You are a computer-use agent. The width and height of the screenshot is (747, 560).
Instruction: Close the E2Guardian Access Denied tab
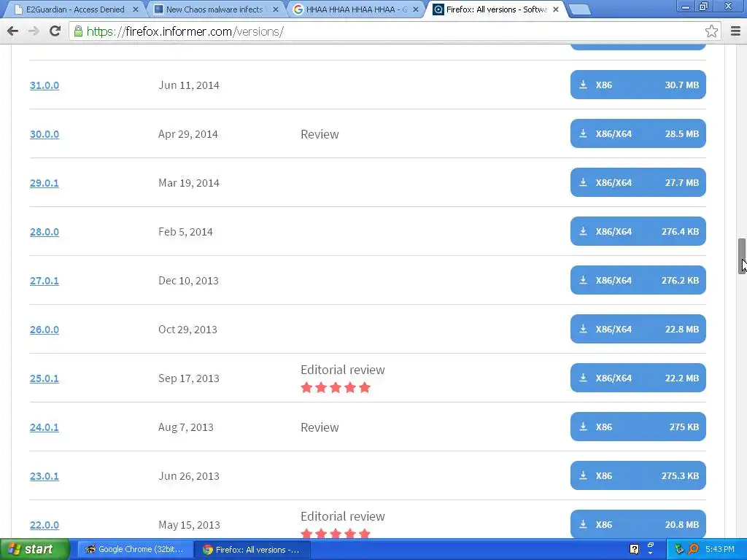point(135,9)
